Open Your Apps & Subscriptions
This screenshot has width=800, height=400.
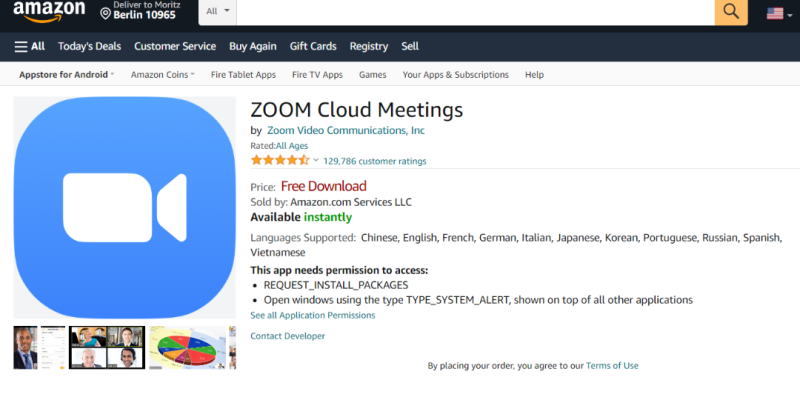point(456,74)
